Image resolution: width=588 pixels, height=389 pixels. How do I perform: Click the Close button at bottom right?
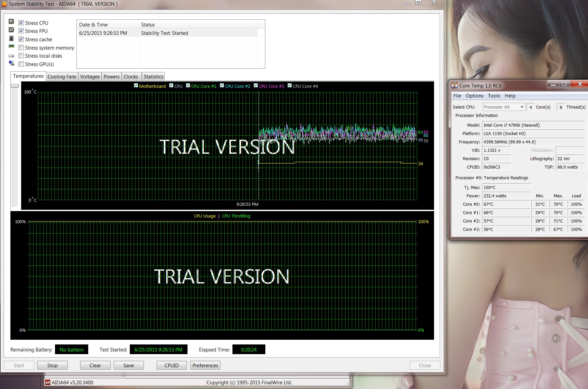[x=425, y=365]
